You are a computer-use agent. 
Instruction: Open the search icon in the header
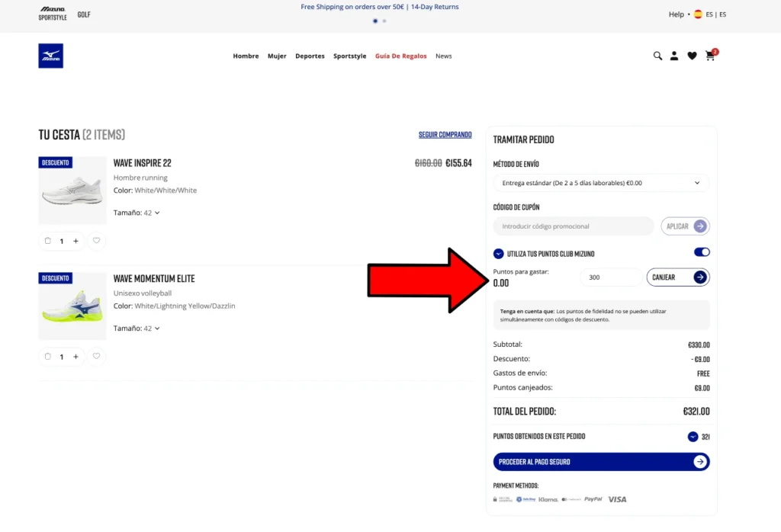pyautogui.click(x=657, y=56)
